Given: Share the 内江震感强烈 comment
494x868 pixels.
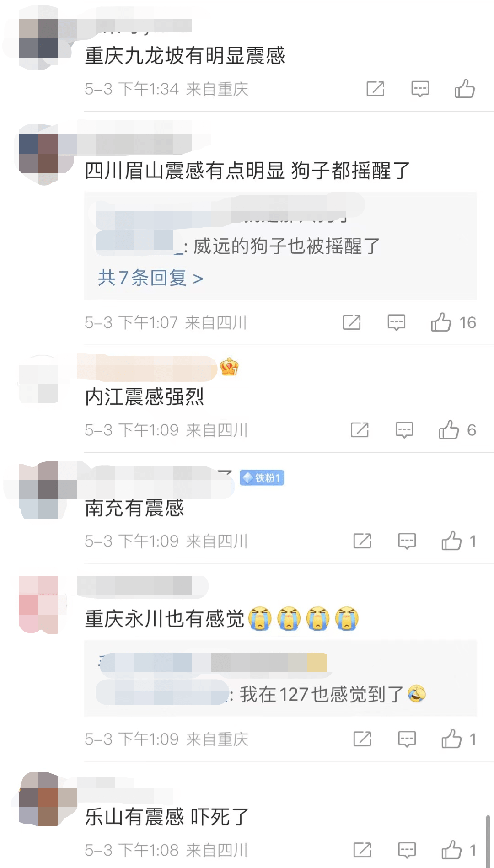Looking at the screenshot, I should [x=360, y=430].
